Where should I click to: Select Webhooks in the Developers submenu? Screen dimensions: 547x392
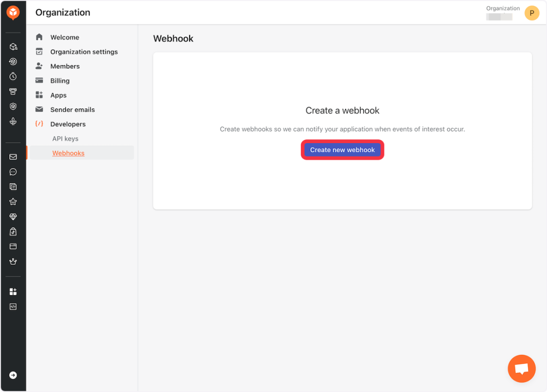coord(68,153)
